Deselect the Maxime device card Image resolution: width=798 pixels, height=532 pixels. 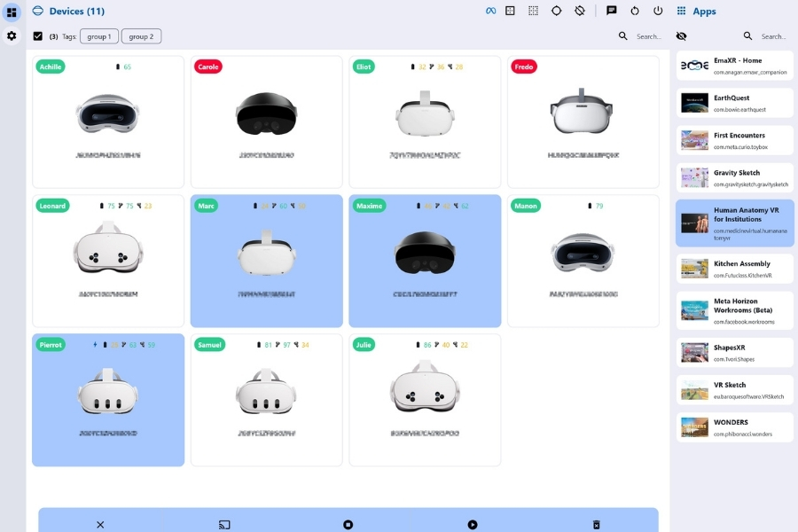tap(425, 261)
